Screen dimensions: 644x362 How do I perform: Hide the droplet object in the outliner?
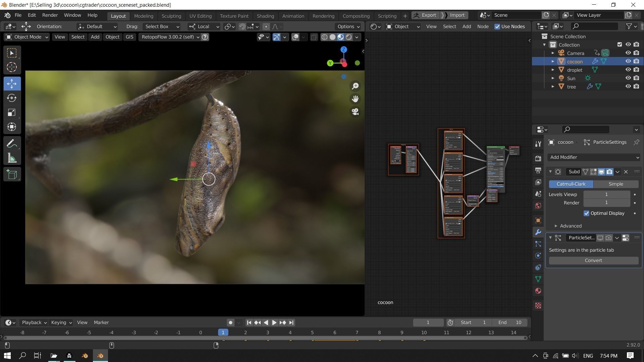[x=628, y=70]
